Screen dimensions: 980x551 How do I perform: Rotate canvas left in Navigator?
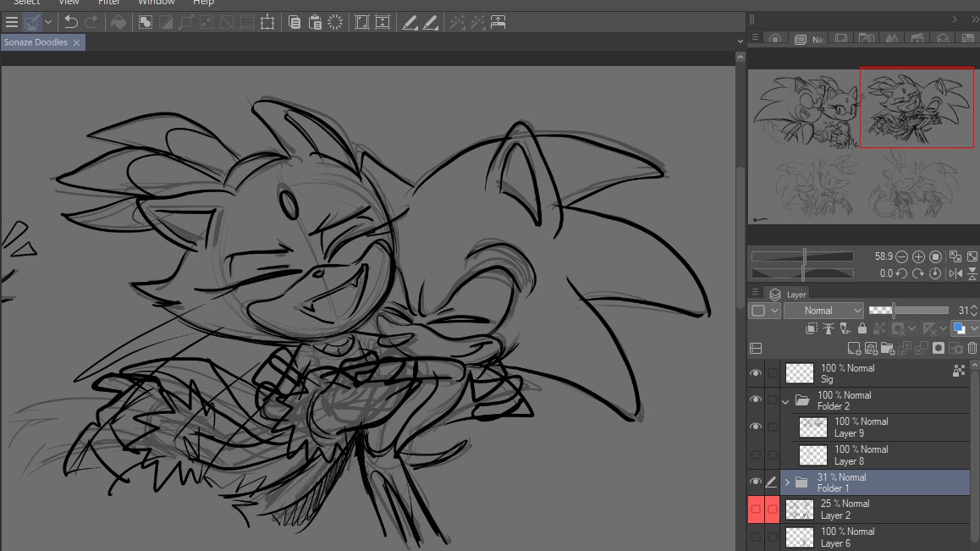pos(901,273)
